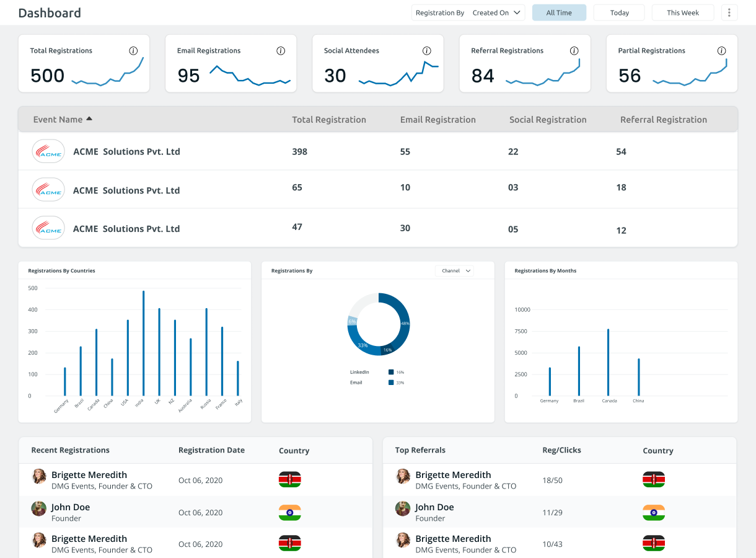Select the Today filter tab
756x558 pixels.
point(619,12)
